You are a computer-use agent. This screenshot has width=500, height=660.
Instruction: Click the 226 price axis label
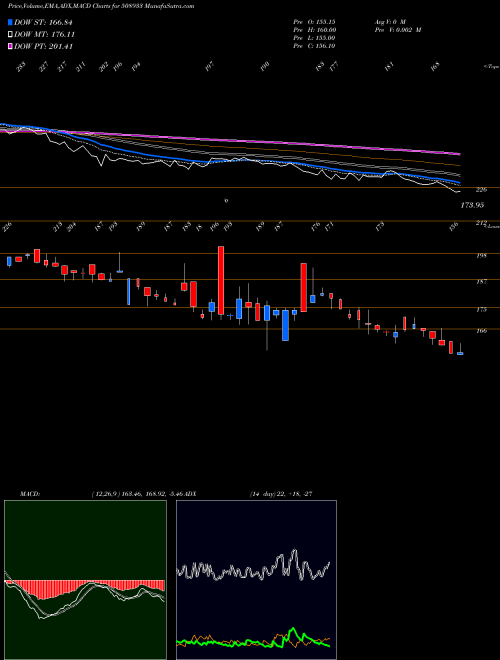[x=481, y=190]
